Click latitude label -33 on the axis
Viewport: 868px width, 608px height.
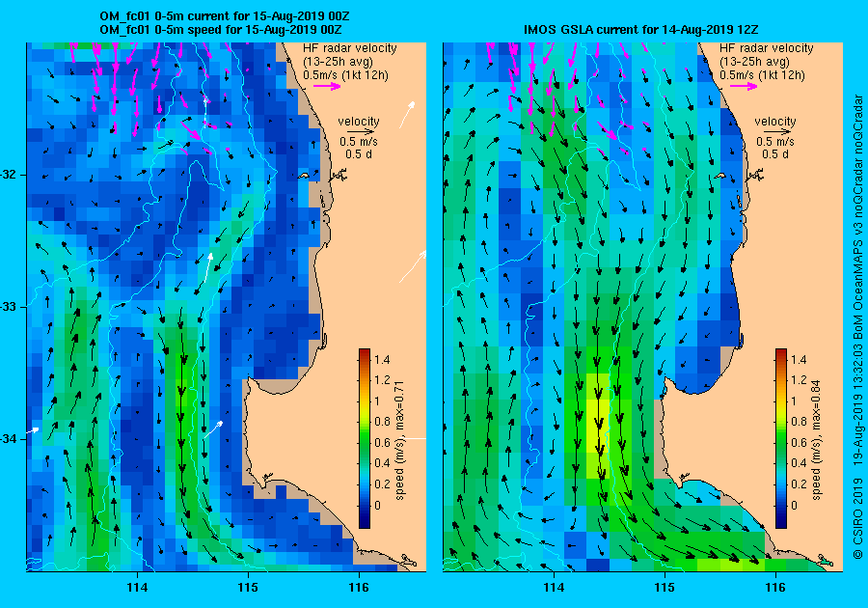[10, 307]
